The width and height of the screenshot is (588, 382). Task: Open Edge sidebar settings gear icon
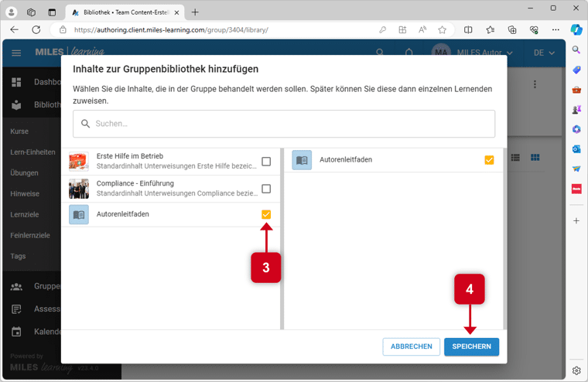click(576, 370)
